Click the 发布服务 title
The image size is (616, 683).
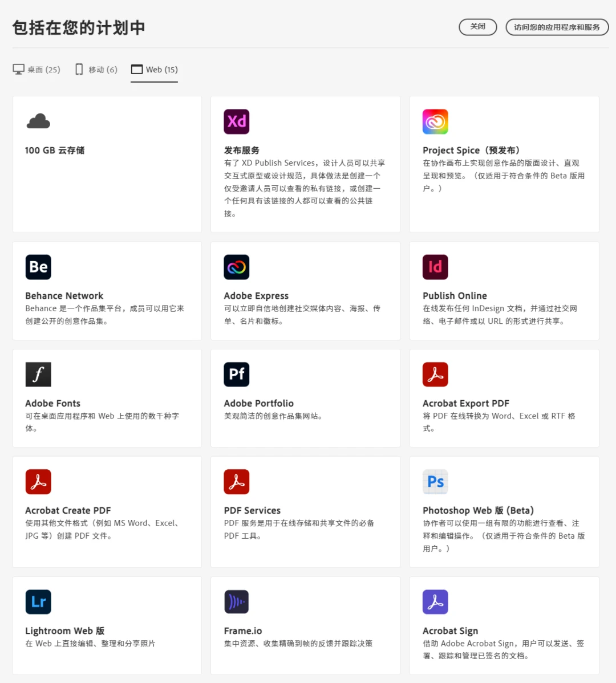[x=242, y=151]
